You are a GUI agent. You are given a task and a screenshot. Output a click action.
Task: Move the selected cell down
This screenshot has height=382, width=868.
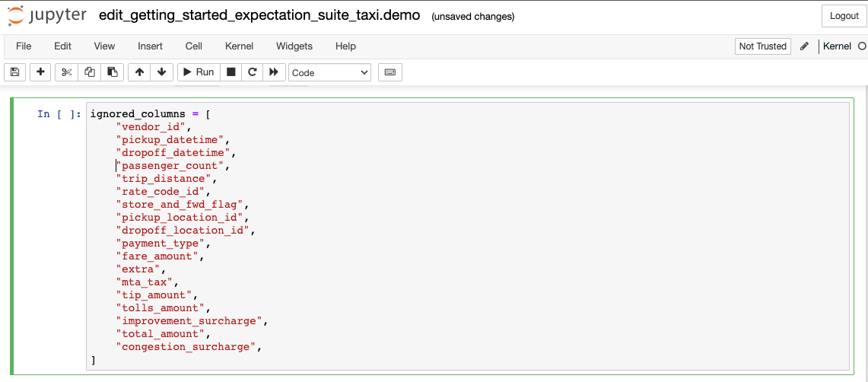coord(161,72)
